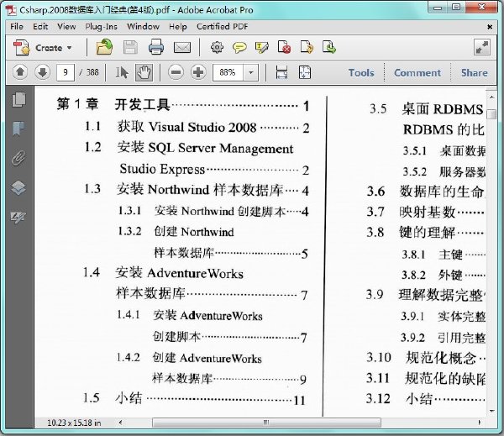Click the horizontal scrollbar thumb

pos(266,423)
